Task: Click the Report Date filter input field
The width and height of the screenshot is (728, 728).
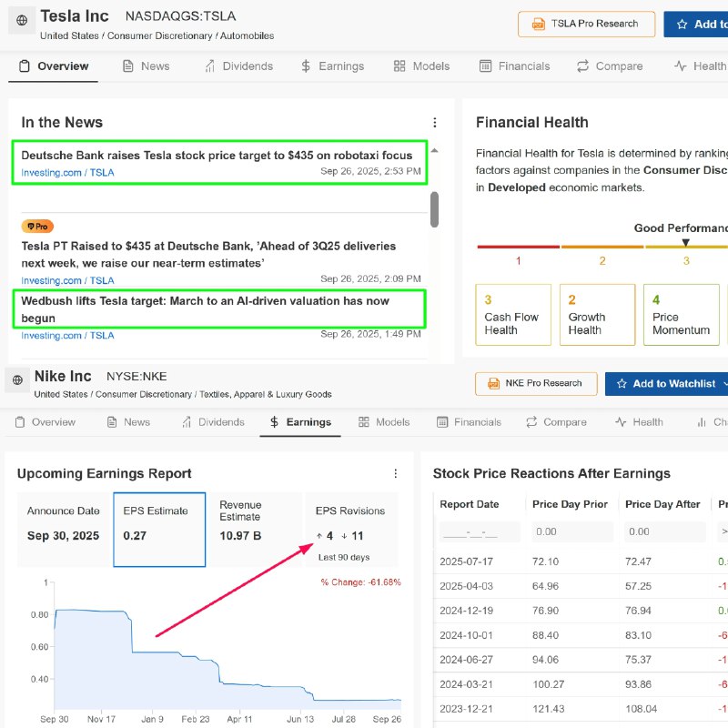Action: [x=479, y=531]
